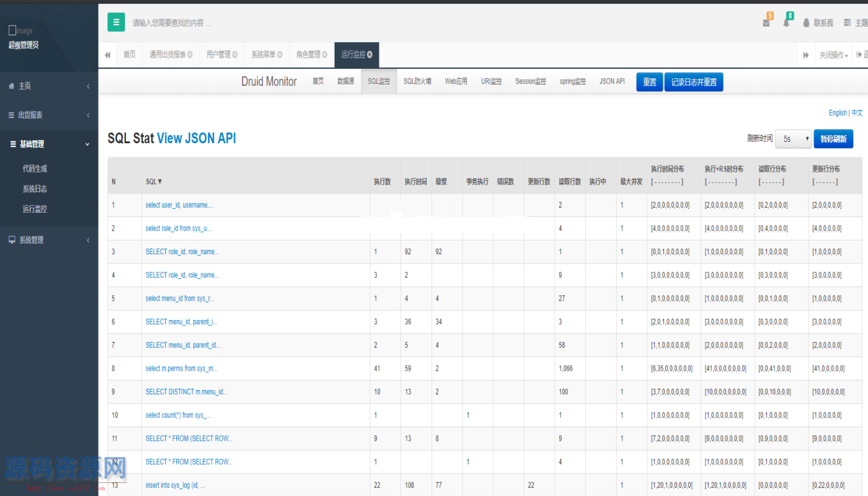This screenshot has width=868, height=496.
Task: Switch to the 角色管理 tab
Action: coord(308,55)
